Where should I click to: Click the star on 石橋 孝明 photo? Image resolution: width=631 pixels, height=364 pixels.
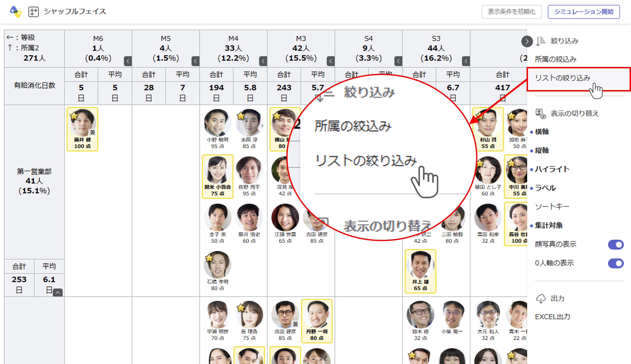[x=209, y=258]
